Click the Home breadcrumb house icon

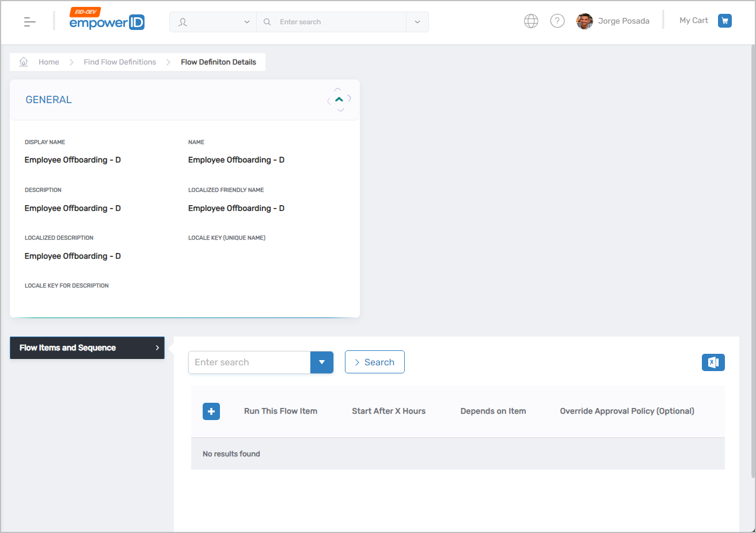[23, 61]
